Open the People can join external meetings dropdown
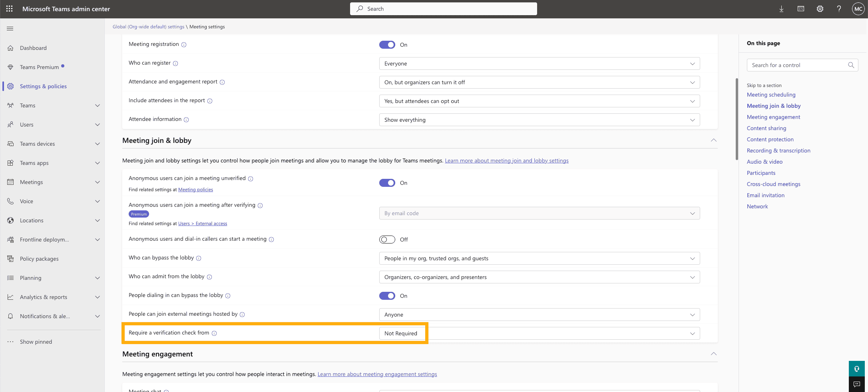868x392 pixels. coord(540,315)
